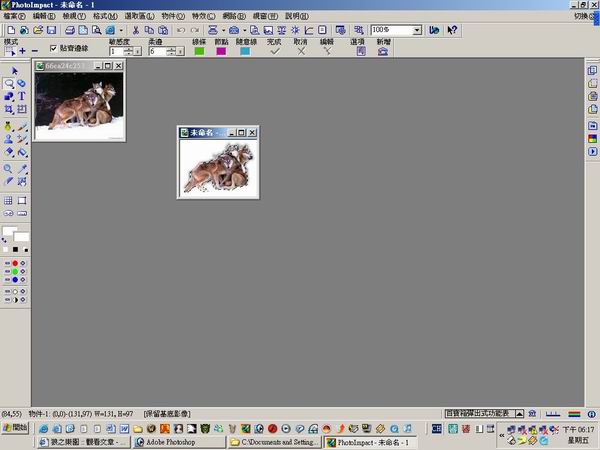Click the 新增 add button
This screenshot has width=600, height=450.
[x=383, y=51]
